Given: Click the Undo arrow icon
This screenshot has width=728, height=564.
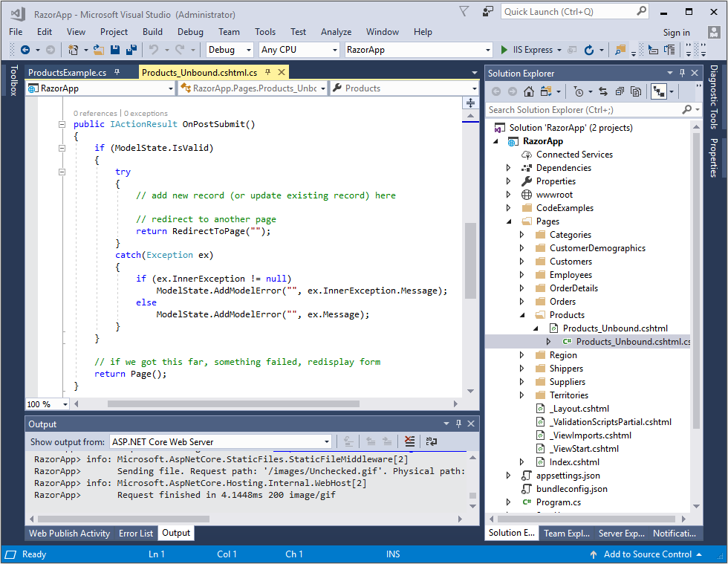Looking at the screenshot, I should [x=154, y=50].
